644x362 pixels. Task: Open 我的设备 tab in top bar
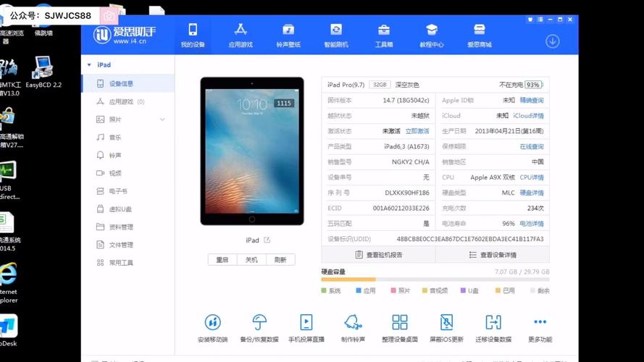[193, 35]
